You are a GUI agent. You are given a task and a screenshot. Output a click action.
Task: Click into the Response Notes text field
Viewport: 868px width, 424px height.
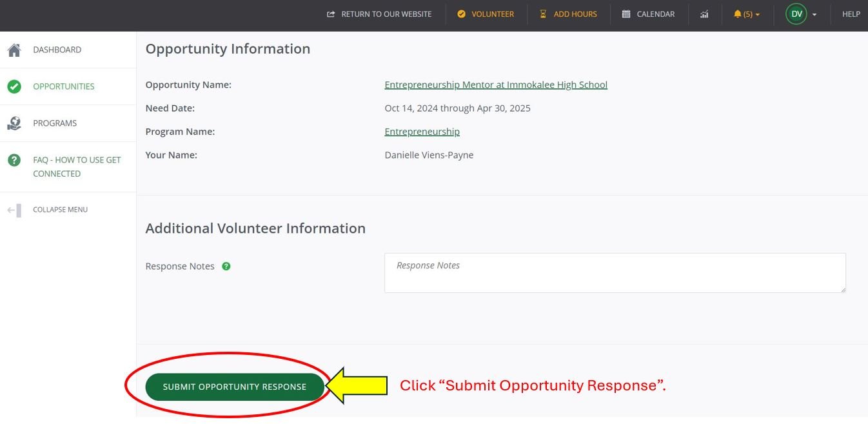[615, 272]
